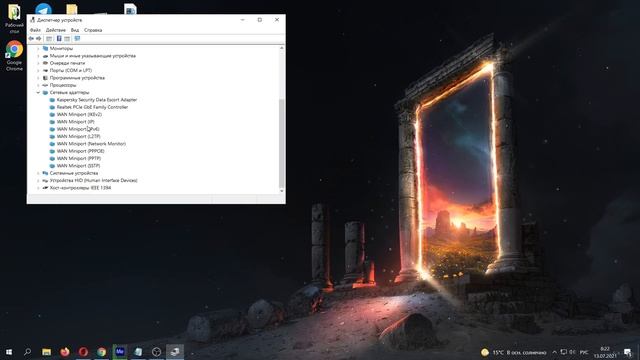The image size is (640, 360).
Task: Open Chrome from the taskbar
Action: pyautogui.click(x=102, y=352)
